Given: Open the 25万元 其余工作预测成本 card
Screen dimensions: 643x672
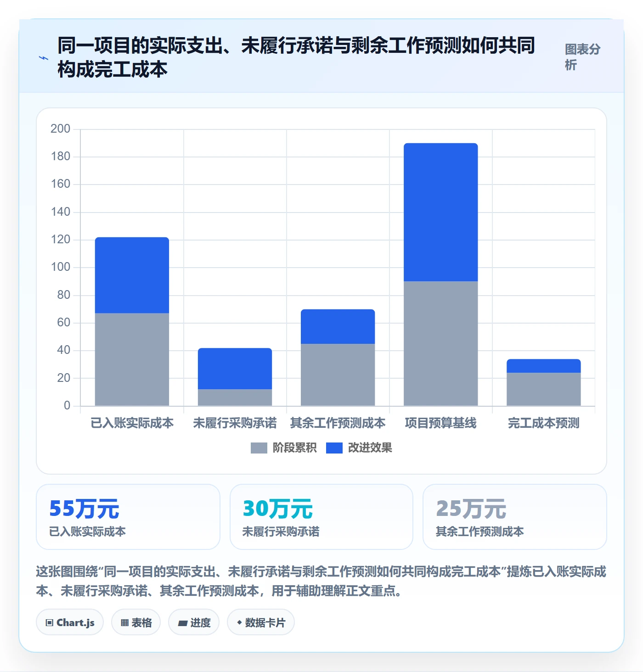Looking at the screenshot, I should (x=515, y=517).
